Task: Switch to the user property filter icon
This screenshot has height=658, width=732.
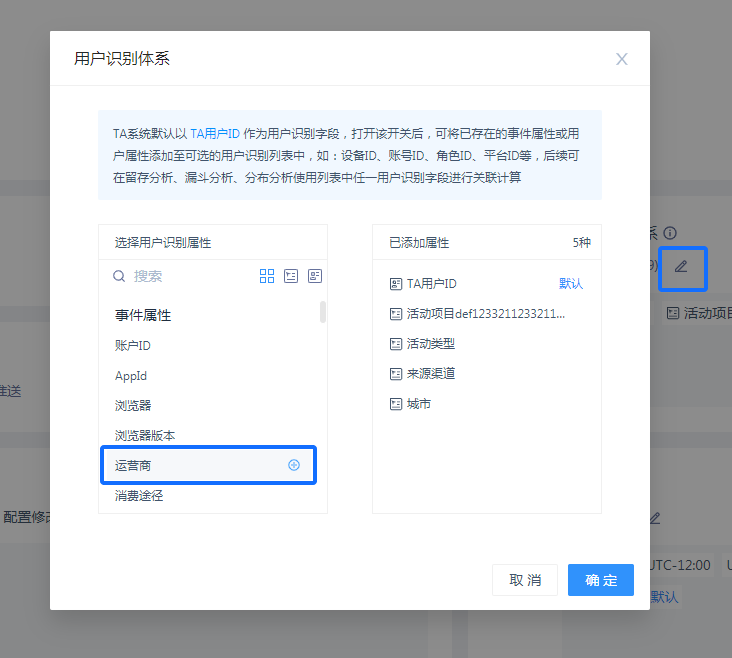Action: tap(315, 276)
